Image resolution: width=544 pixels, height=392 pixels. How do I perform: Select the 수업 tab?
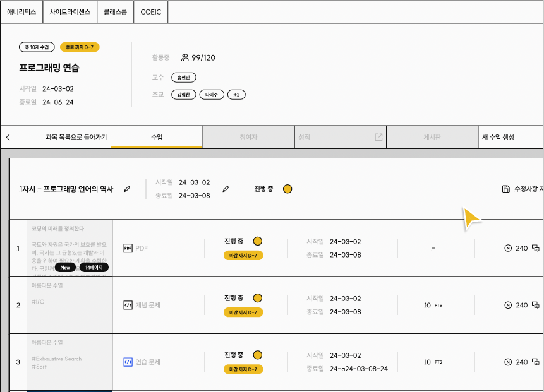[157, 137]
